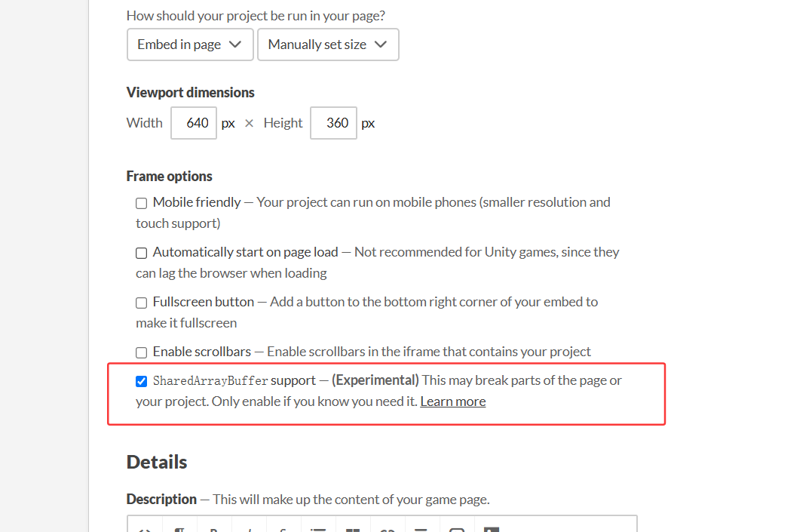This screenshot has height=532, width=812.
Task: Check "Automatically start on page load"
Action: (141, 253)
